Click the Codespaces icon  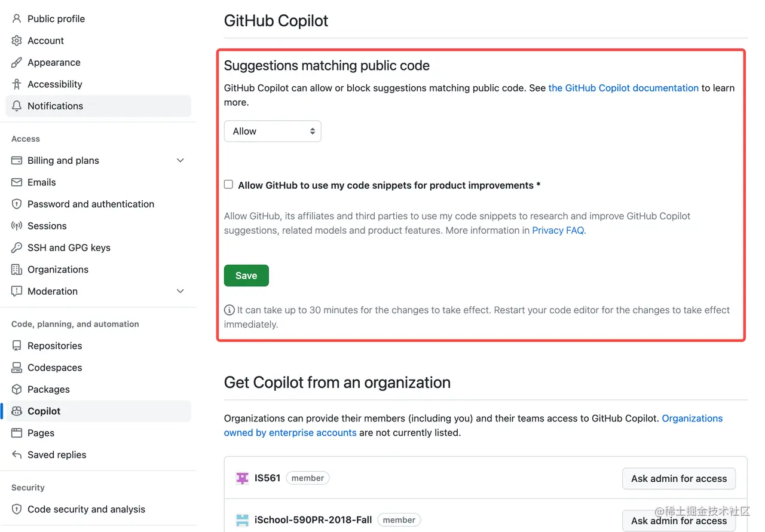17,368
